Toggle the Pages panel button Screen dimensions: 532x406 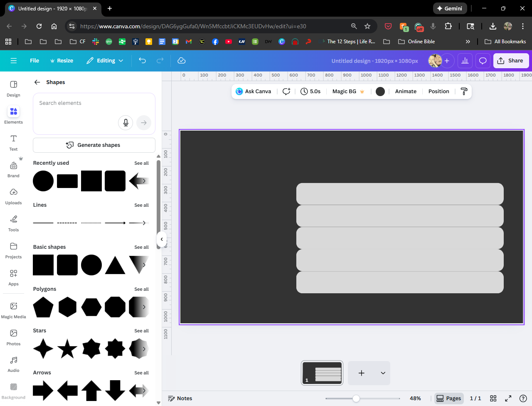(448, 399)
